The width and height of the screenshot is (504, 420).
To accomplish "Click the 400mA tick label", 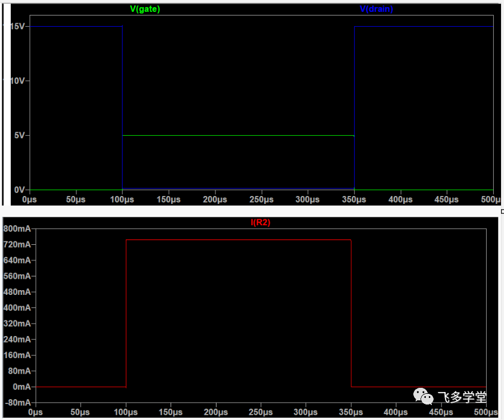I will click(18, 308).
